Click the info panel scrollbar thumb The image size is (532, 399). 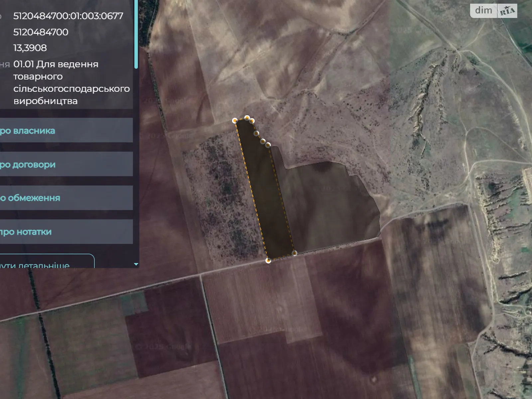tap(136, 33)
